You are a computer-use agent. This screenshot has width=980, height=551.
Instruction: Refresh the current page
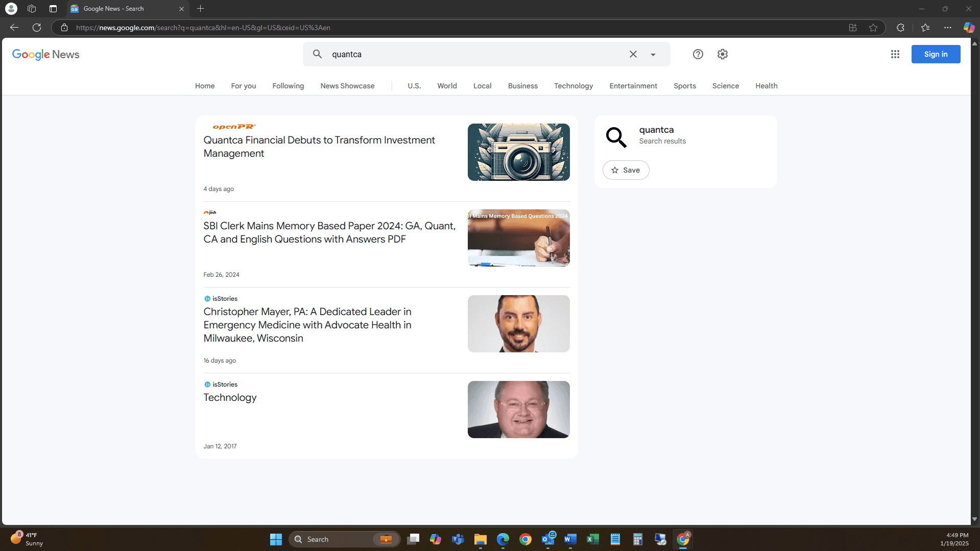click(x=37, y=28)
